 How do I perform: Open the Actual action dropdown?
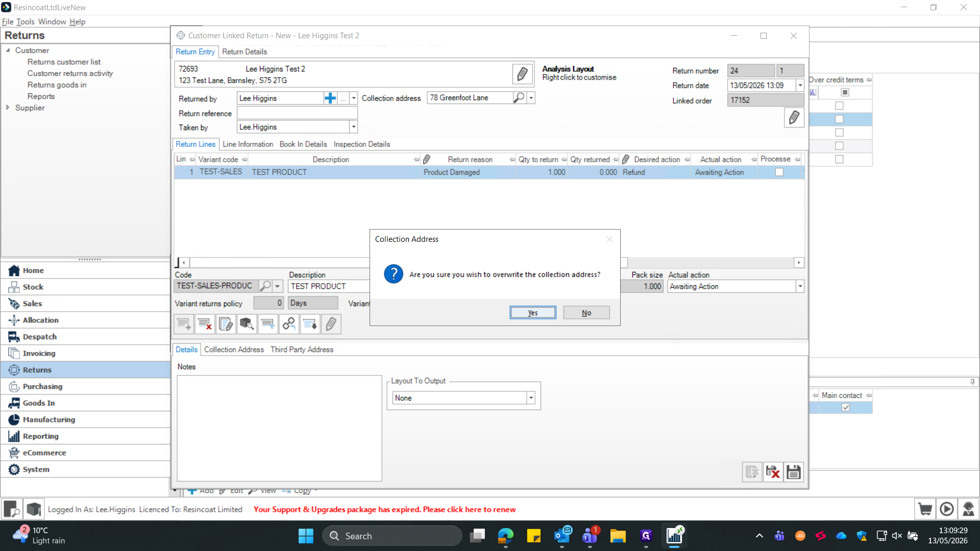pyautogui.click(x=800, y=286)
